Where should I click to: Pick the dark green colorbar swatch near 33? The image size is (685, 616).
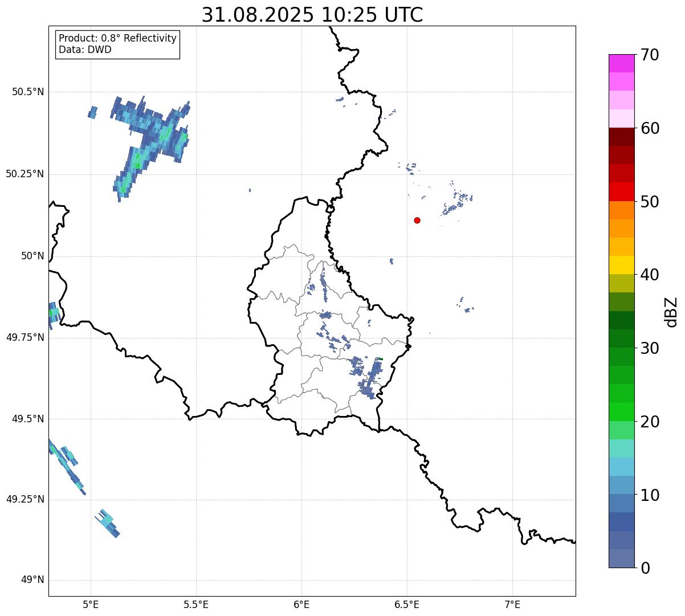point(622,320)
